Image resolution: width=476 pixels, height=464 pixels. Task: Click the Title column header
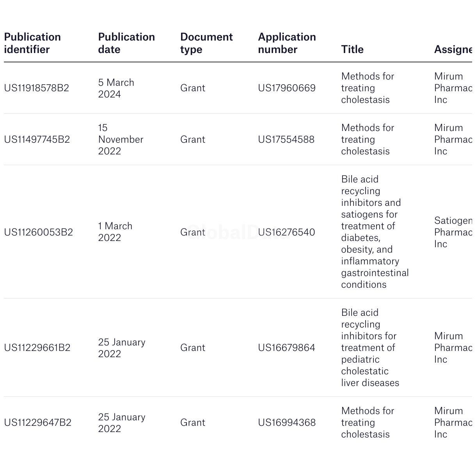point(352,50)
